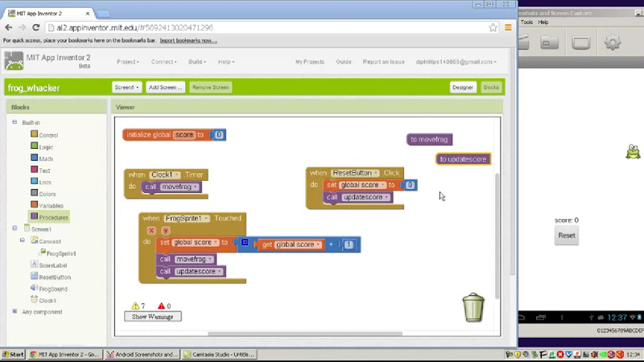Image resolution: width=644 pixels, height=362 pixels.
Task: Open Tools menu in screen capture window
Action: (x=526, y=23)
